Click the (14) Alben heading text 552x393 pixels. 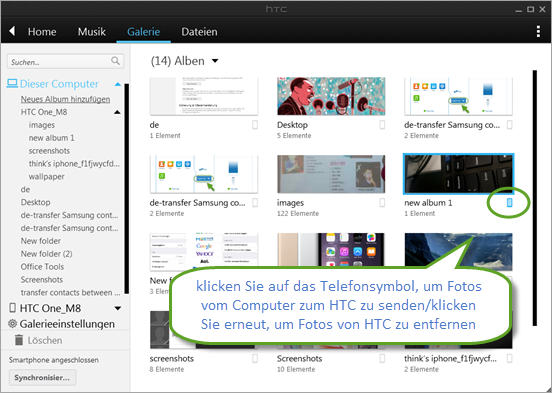coord(177,61)
